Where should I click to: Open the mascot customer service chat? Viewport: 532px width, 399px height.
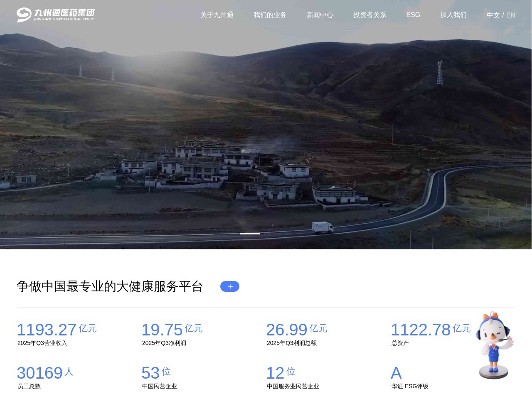[x=494, y=345]
